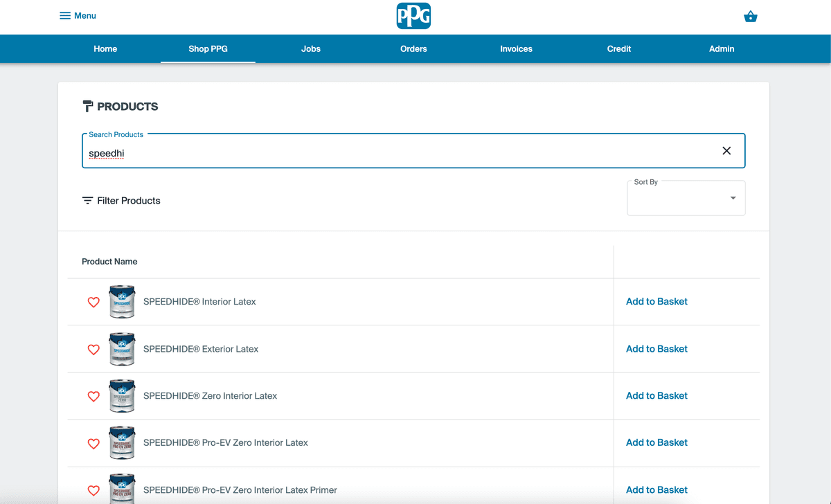The width and height of the screenshot is (831, 504).
Task: Click the PPG logo
Action: [413, 16]
